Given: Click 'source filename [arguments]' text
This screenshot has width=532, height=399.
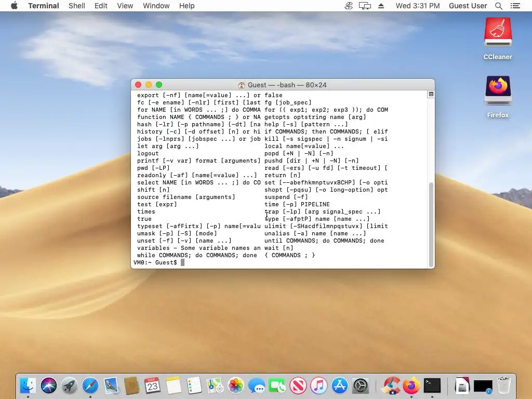Looking at the screenshot, I should (x=186, y=197).
